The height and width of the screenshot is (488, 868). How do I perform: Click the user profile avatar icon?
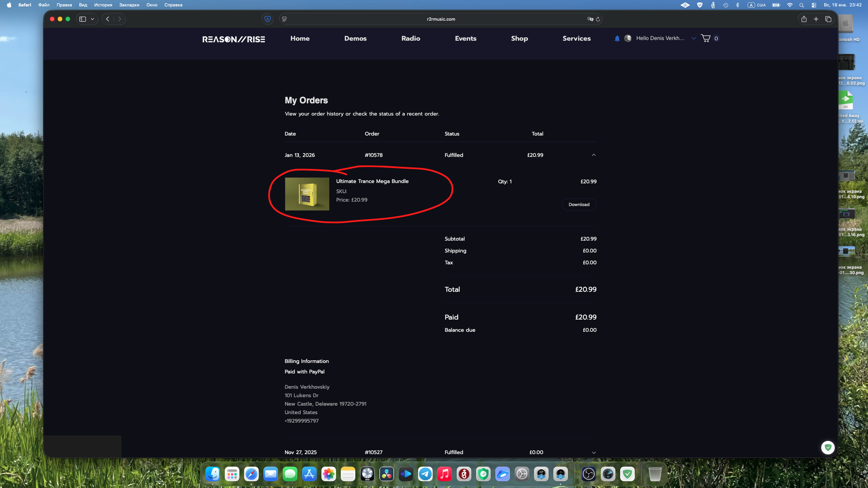click(628, 39)
